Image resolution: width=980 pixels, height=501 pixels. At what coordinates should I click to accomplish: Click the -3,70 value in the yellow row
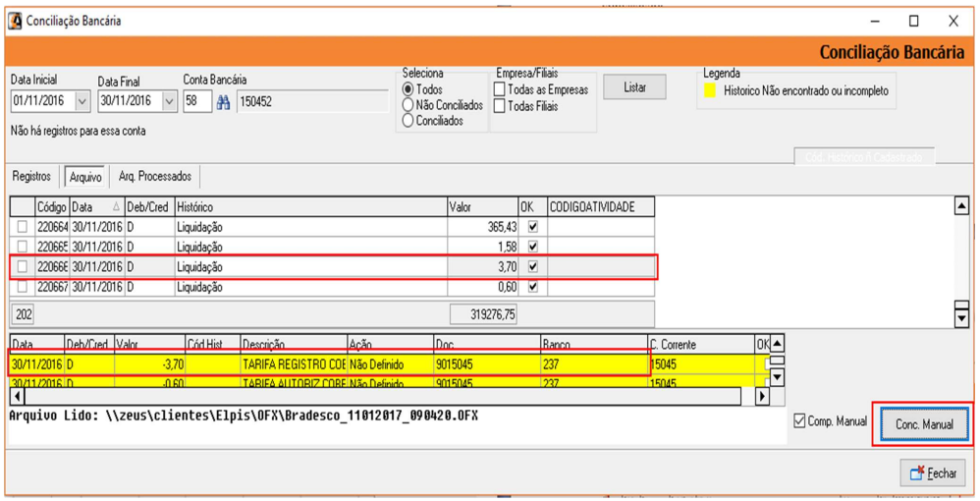150,364
